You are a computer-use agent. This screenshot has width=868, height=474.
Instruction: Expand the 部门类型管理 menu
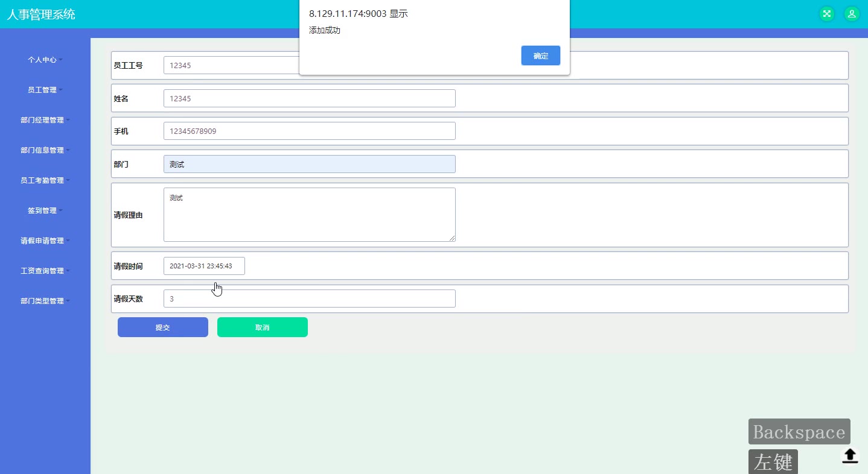point(45,301)
